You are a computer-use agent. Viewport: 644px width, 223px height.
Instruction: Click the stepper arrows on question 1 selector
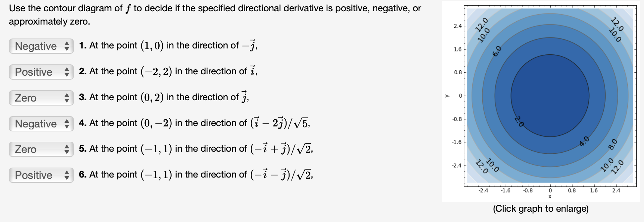coord(68,46)
